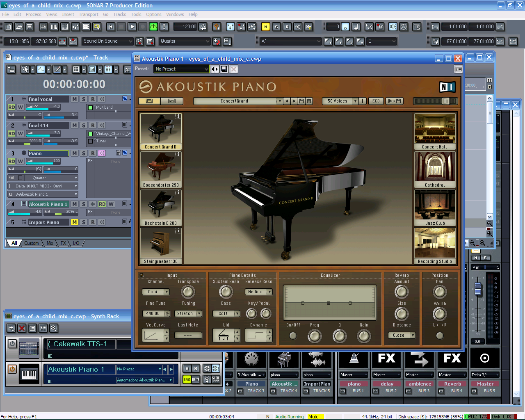Save the project with floppy icon
The image size is (525, 420).
[30, 27]
